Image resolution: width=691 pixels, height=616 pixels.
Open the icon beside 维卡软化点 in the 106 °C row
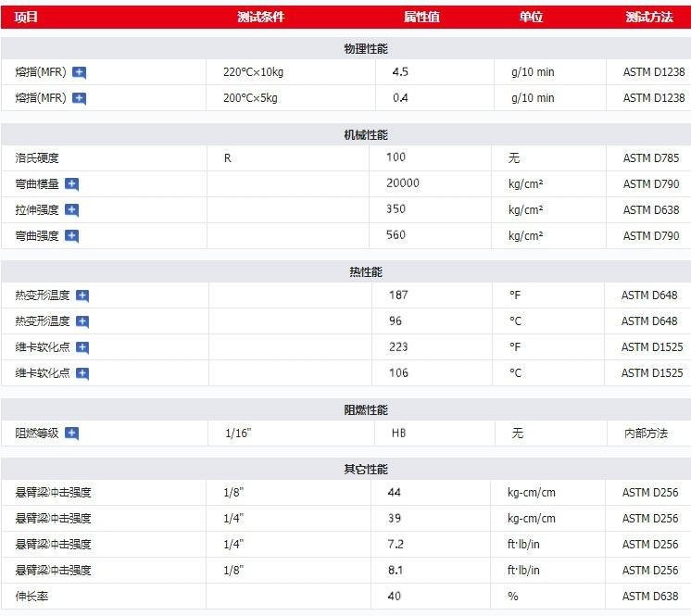[82, 373]
